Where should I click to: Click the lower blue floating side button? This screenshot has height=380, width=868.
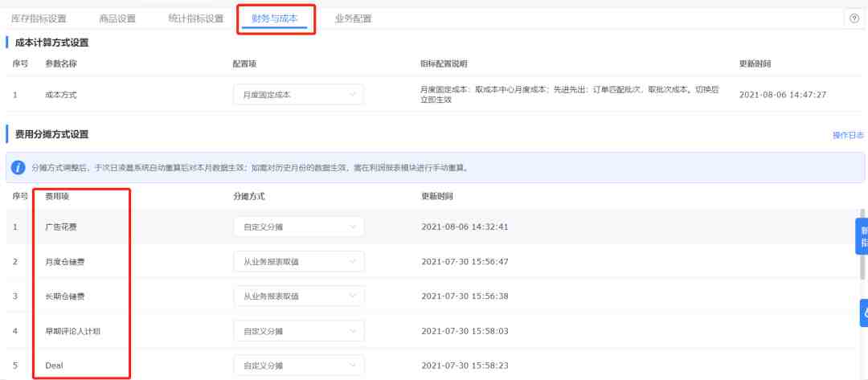click(x=863, y=313)
